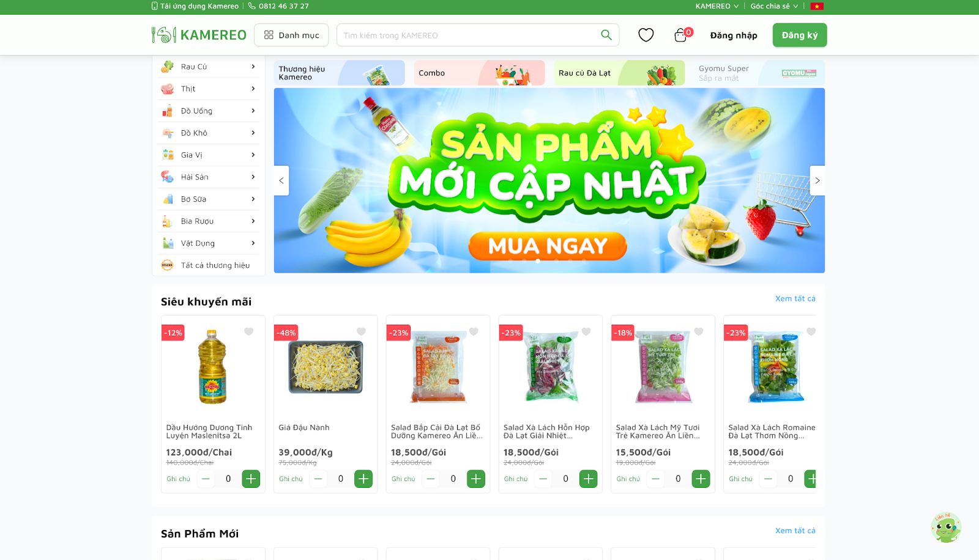Toggle favorite heart on Salad Bắp Cải product
Screen dimensions: 979x560
pyautogui.click(x=474, y=331)
